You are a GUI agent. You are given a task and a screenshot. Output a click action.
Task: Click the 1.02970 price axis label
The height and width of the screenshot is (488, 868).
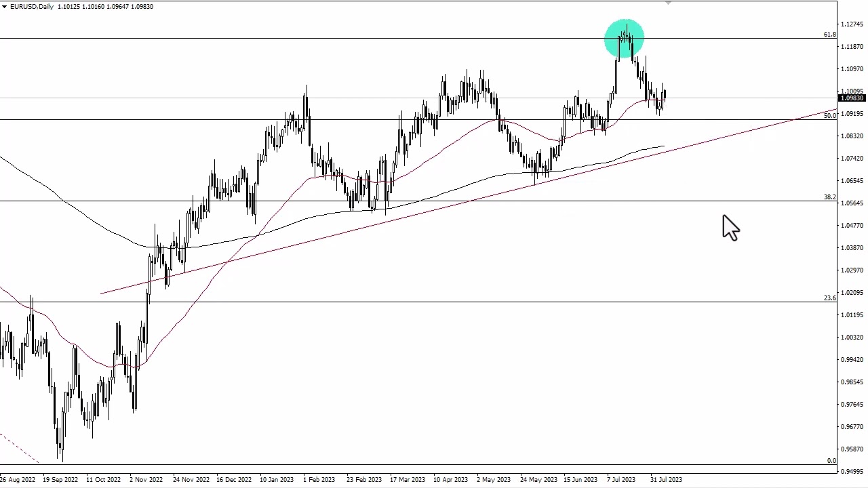[852, 270]
